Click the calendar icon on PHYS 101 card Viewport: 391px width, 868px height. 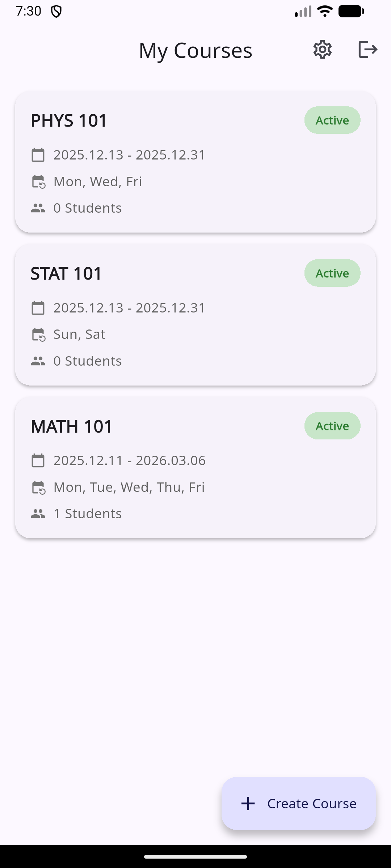pyautogui.click(x=38, y=154)
